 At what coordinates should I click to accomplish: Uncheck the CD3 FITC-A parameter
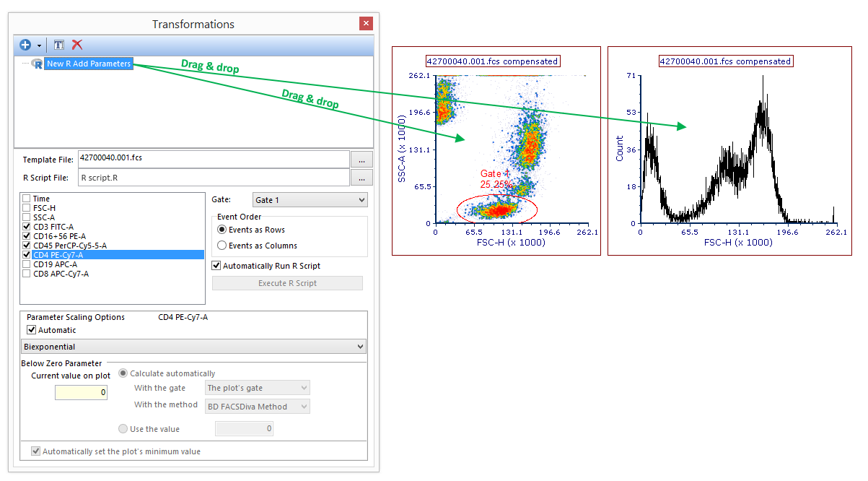(x=27, y=227)
